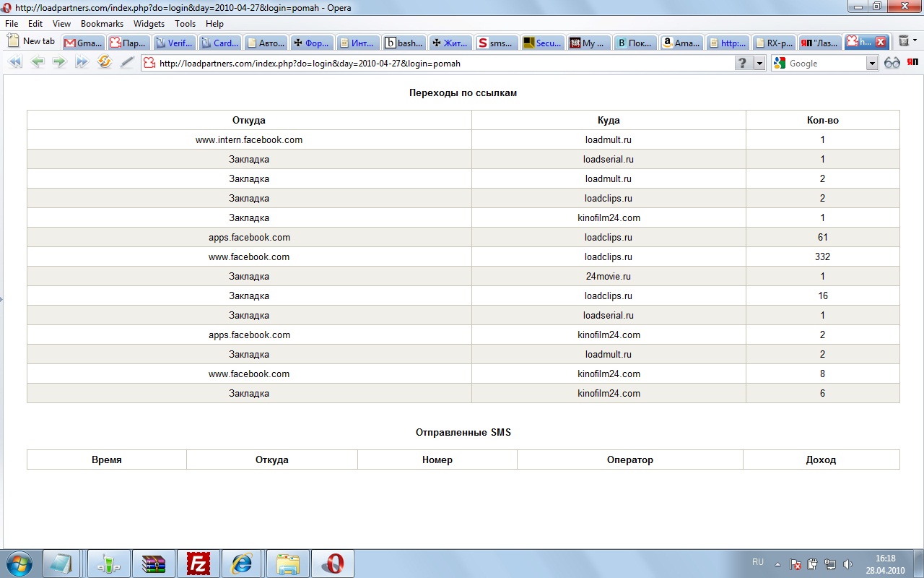Viewport: 924px width, 578px height.
Task: Click the network tray icon
Action: coord(830,564)
